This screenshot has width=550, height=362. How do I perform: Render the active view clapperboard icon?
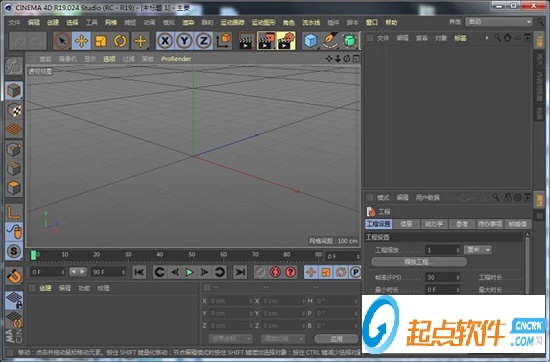click(x=247, y=41)
